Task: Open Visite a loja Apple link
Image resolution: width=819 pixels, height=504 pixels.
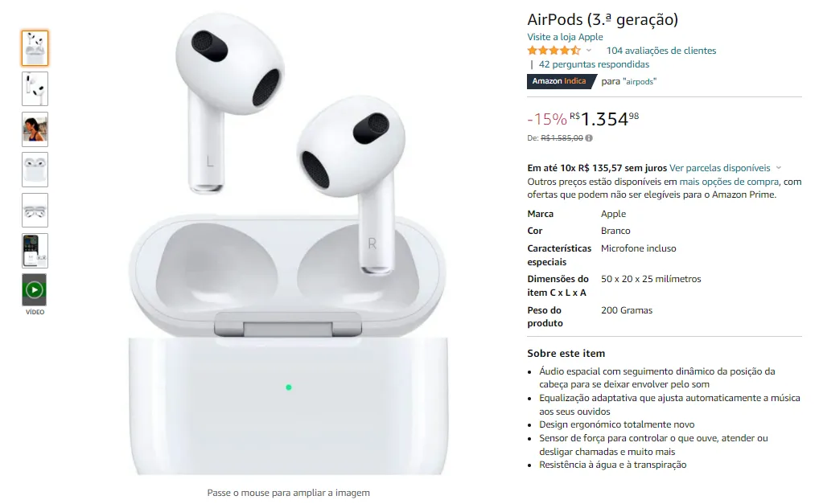Action: (x=565, y=37)
